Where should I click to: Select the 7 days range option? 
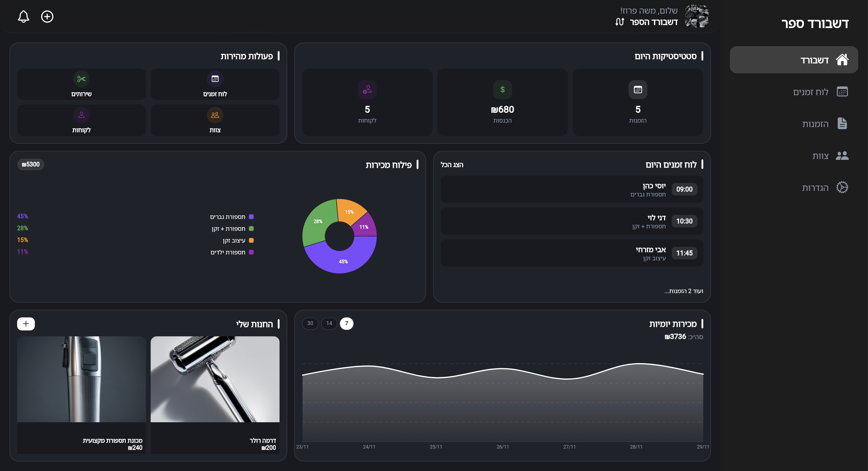pos(346,323)
